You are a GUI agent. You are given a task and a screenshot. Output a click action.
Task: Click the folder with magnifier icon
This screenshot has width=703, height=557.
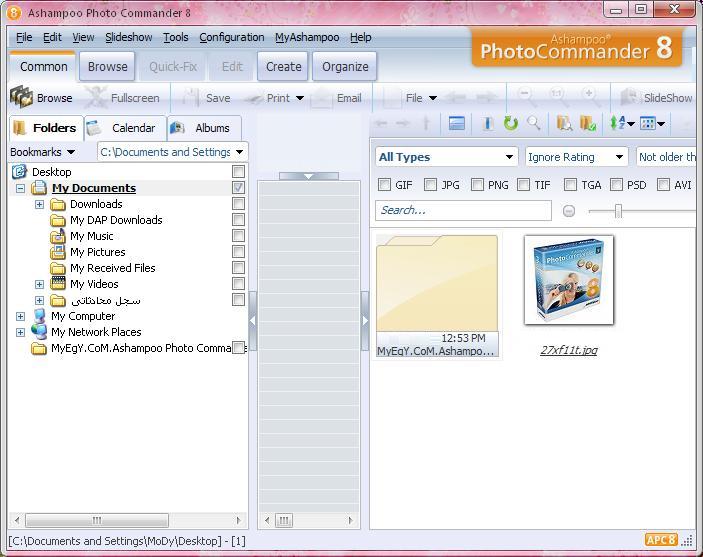click(564, 123)
